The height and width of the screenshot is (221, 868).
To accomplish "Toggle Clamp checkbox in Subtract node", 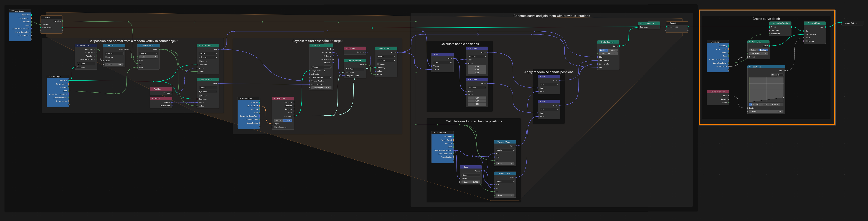I will pos(106,57).
